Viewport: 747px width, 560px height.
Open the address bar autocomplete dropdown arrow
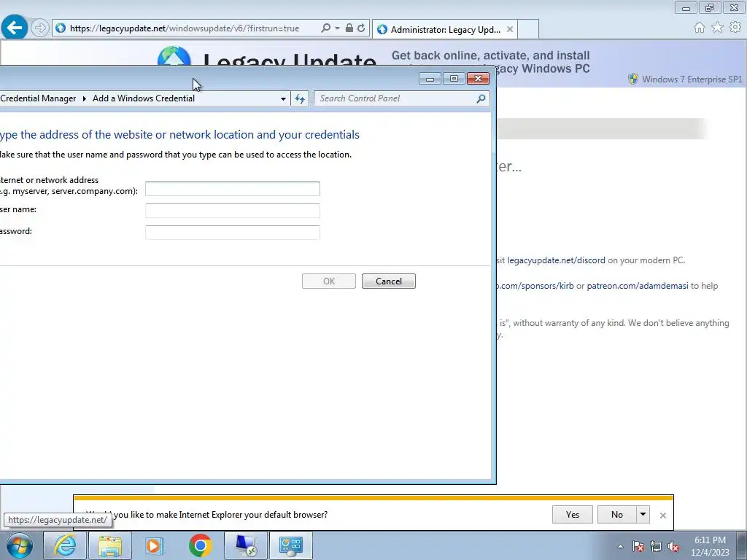pyautogui.click(x=337, y=28)
